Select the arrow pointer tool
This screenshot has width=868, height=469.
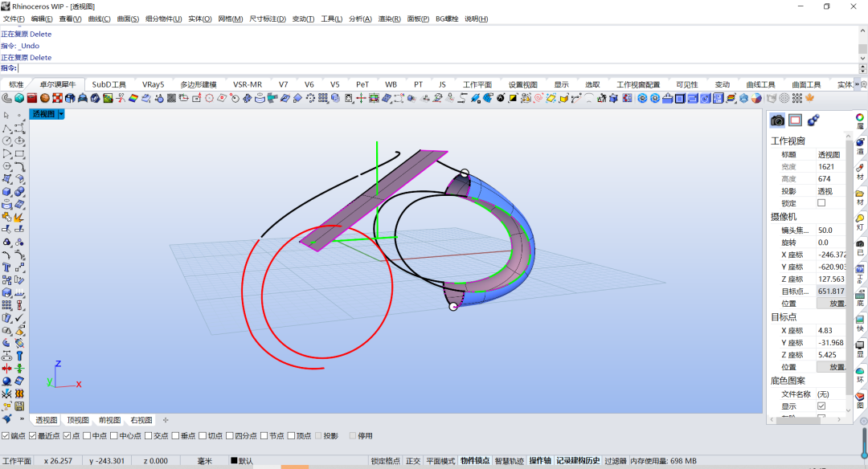(6, 116)
